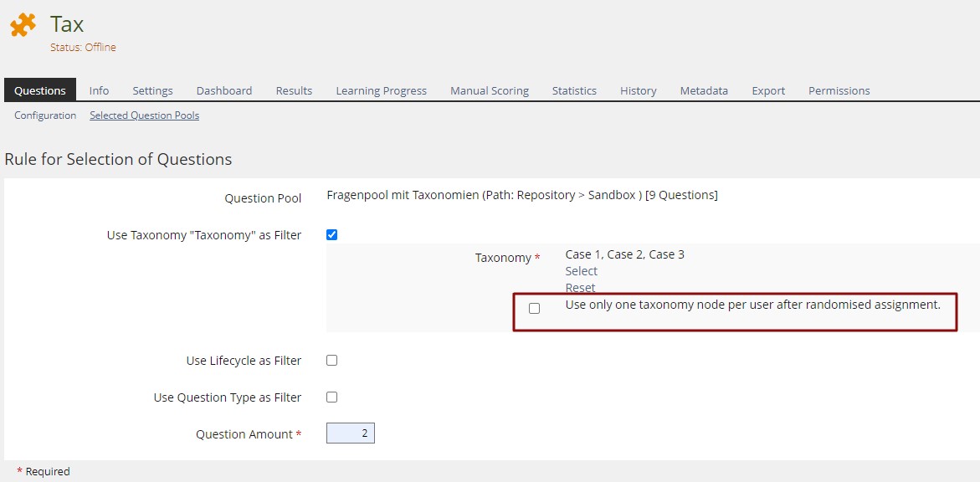Image resolution: width=980 pixels, height=482 pixels.
Task: Enable the Use Lifecycle as Filter checkbox
Action: coord(331,361)
